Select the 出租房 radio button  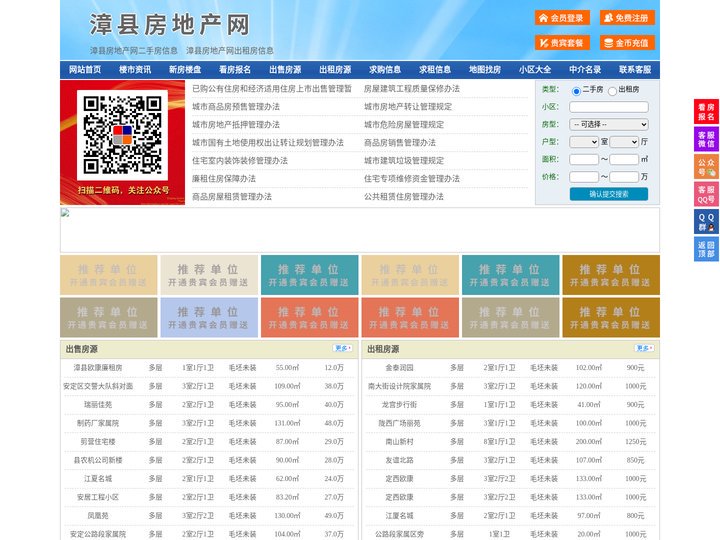tap(612, 91)
